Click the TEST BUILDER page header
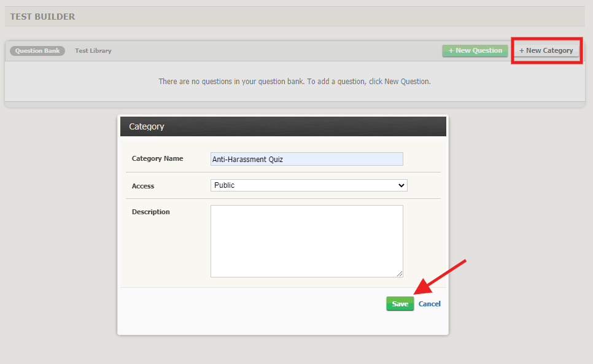 pos(43,16)
